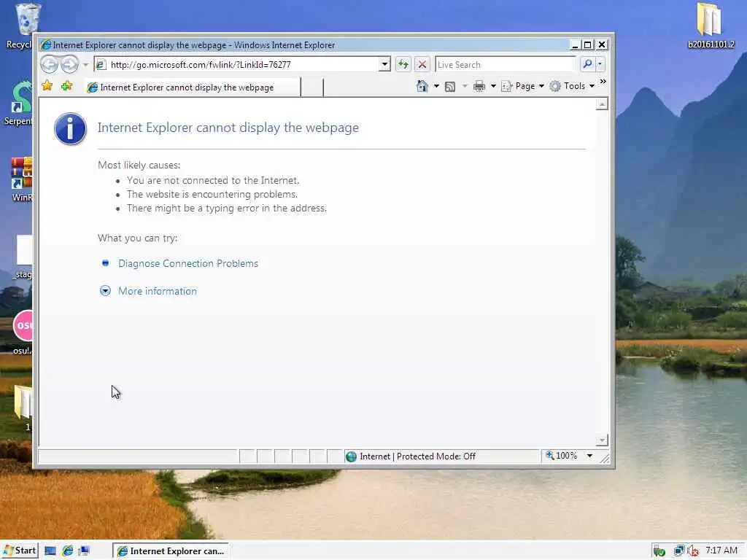Go back with the Back arrow button

(49, 64)
